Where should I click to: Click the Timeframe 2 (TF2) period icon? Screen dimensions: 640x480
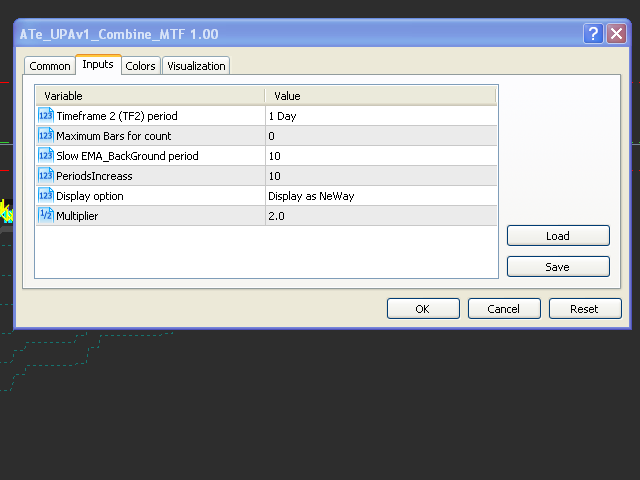pos(45,116)
